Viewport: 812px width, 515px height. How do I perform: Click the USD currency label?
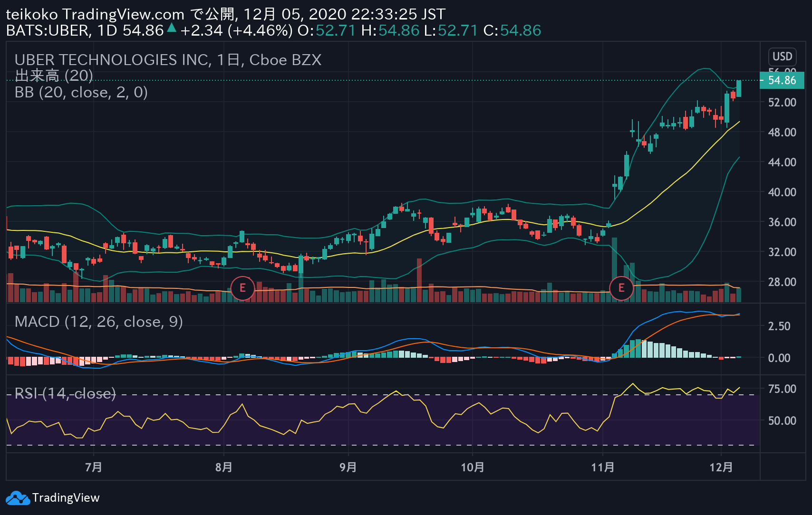click(782, 57)
